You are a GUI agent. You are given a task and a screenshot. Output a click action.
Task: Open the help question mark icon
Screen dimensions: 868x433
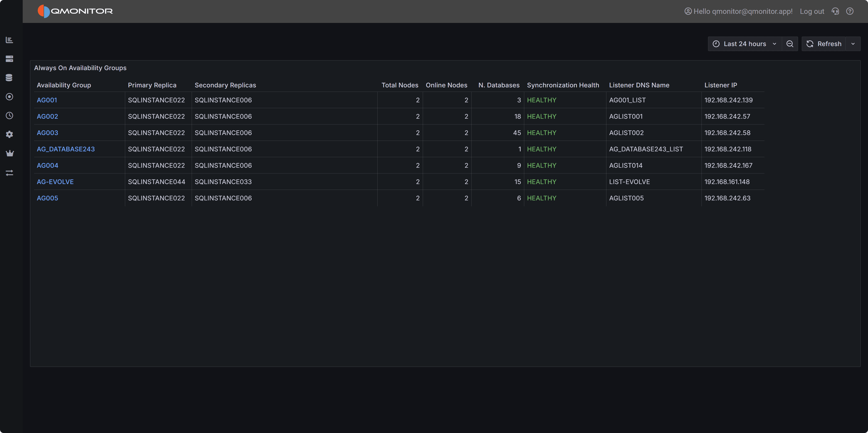(x=850, y=11)
